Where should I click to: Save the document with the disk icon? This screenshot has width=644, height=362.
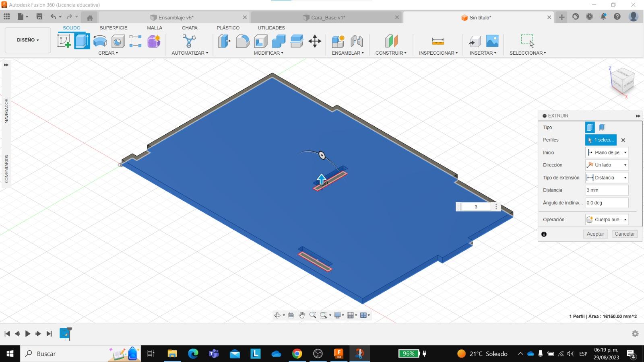39,17
